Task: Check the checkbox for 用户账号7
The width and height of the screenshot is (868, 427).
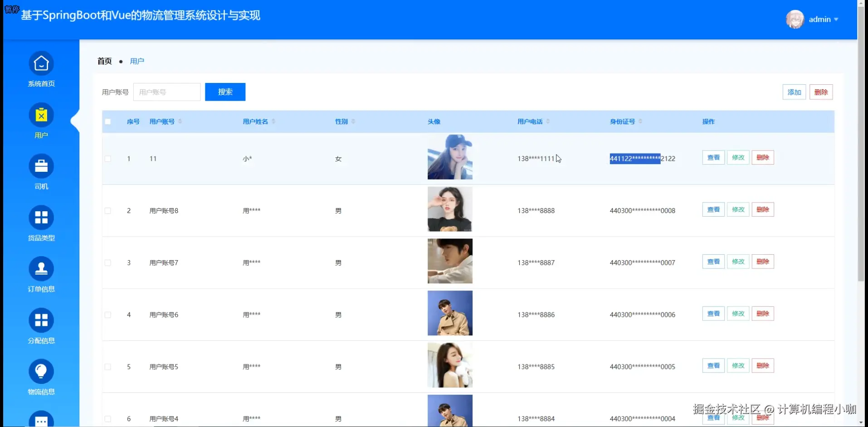Action: coord(108,263)
